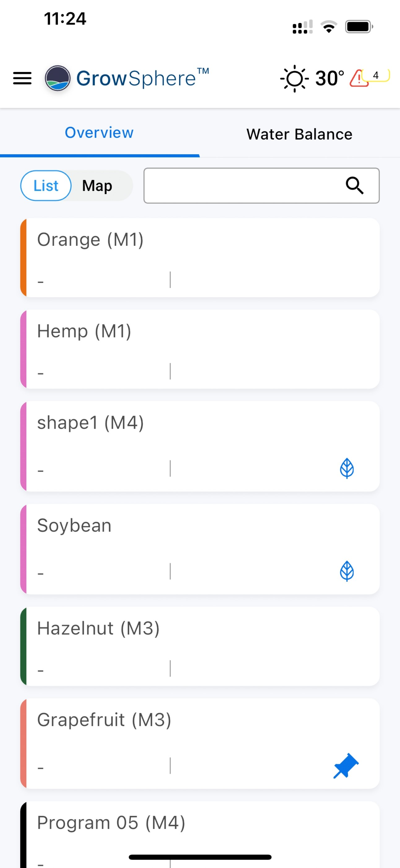Open the Orange (M1) card
Image resolution: width=400 pixels, height=868 pixels.
(200, 258)
